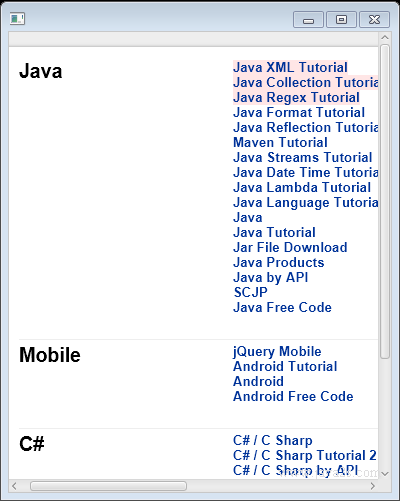
Task: Open the Maven Tutorial link
Action: pos(280,142)
